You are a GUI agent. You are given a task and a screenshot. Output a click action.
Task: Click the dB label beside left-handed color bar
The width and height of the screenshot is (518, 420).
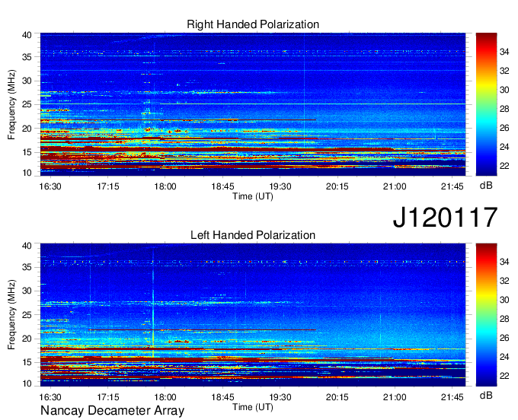tap(486, 395)
